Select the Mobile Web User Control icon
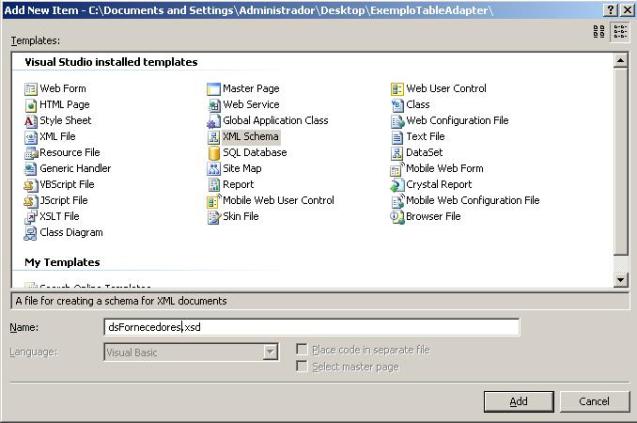This screenshot has height=423, width=637. point(214,201)
